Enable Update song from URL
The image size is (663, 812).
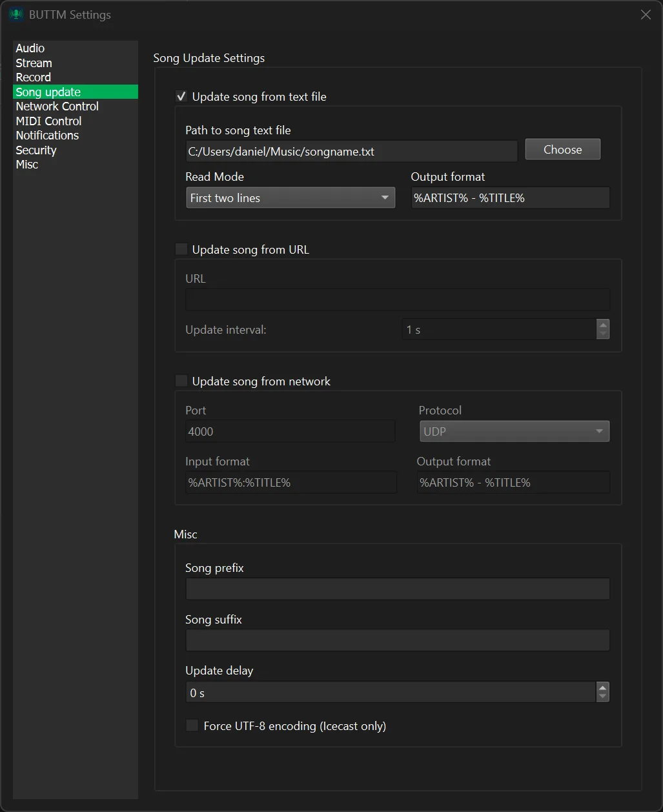(181, 249)
